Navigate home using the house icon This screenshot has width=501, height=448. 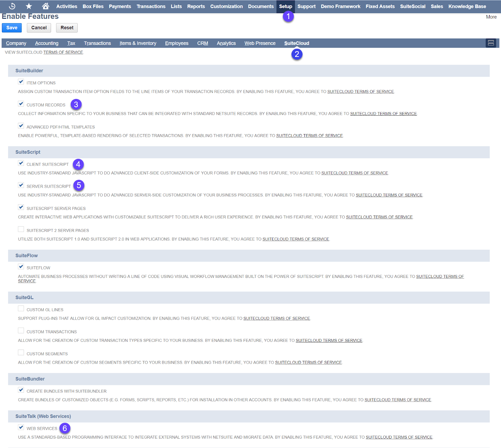click(45, 6)
